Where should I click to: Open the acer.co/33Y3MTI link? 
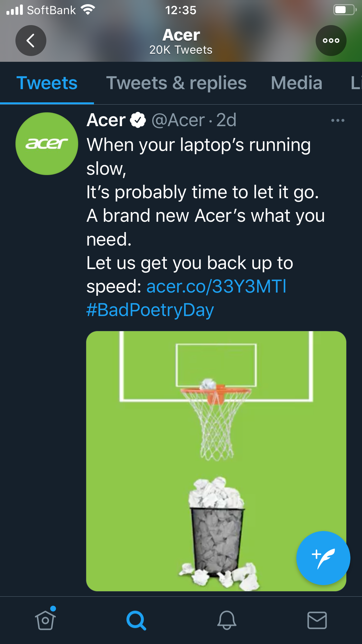coord(217,286)
